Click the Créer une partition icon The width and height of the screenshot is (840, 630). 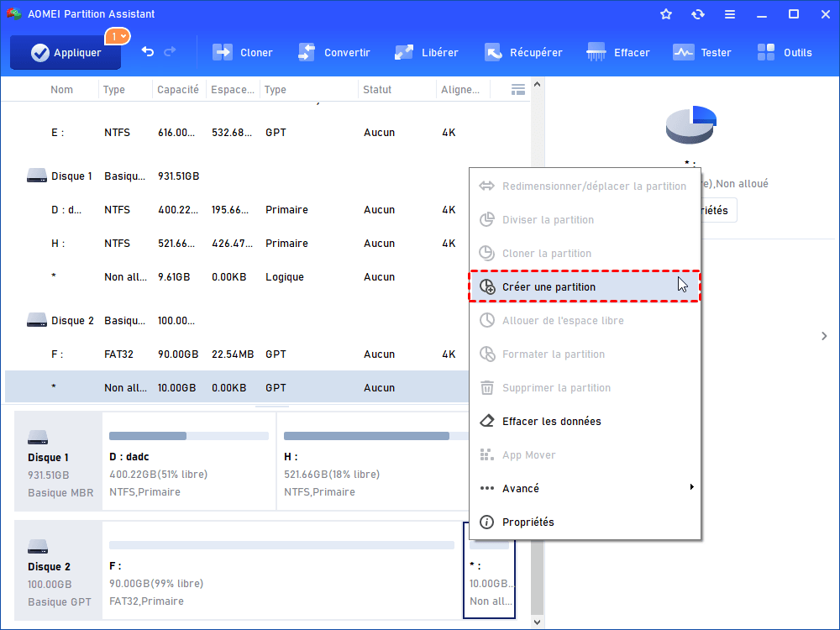pyautogui.click(x=487, y=286)
